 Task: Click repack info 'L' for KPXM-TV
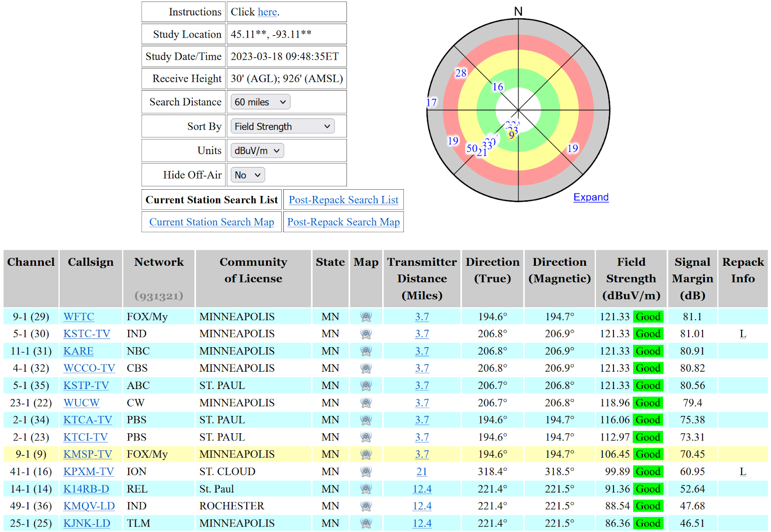point(743,471)
